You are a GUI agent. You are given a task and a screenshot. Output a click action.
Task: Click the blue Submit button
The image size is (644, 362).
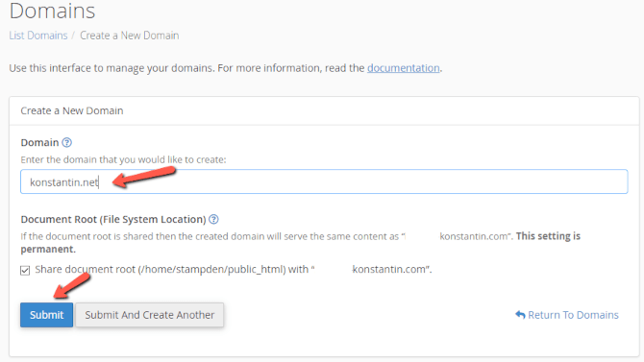click(46, 315)
